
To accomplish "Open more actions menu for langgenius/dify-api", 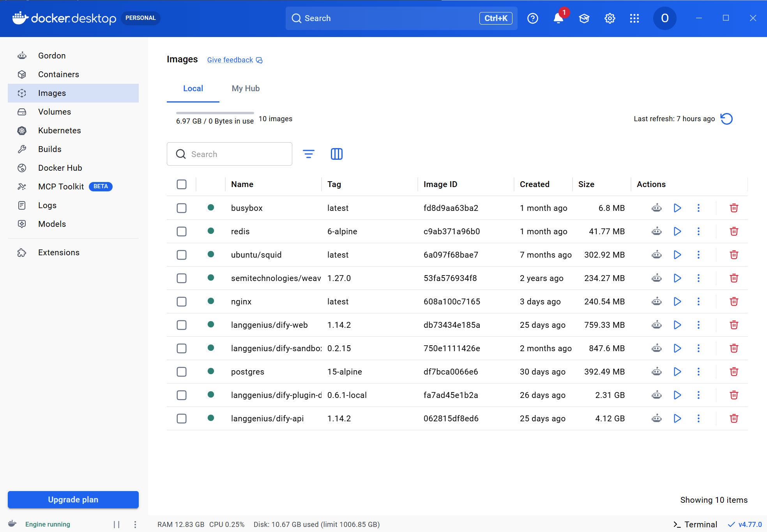I will coord(698,418).
